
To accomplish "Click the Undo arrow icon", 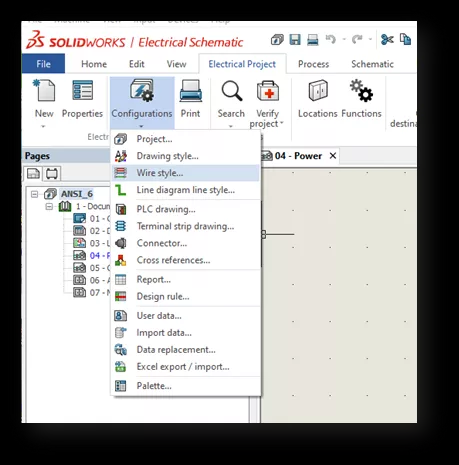I will tap(331, 39).
